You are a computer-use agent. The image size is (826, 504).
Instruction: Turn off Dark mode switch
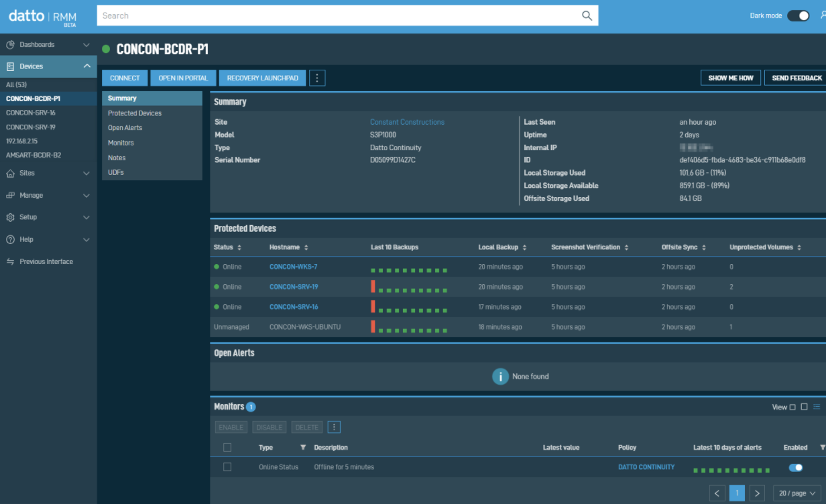(798, 15)
